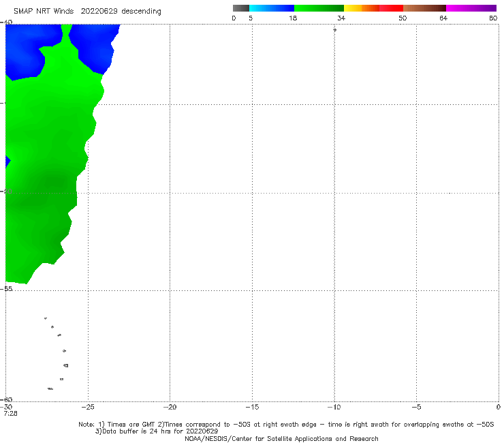Click the longitude axis label '-30'
The image size is (504, 443).
pos(6,407)
